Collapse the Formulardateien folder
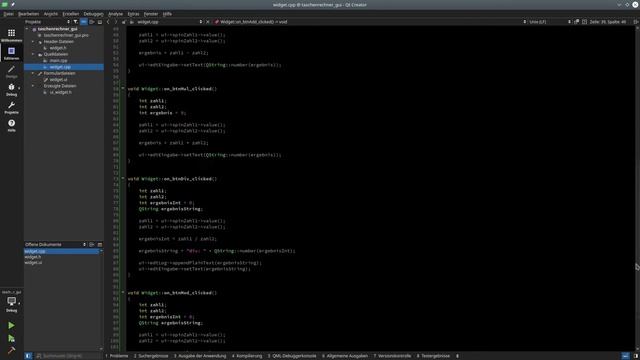This screenshot has height=360, width=640. click(33, 73)
